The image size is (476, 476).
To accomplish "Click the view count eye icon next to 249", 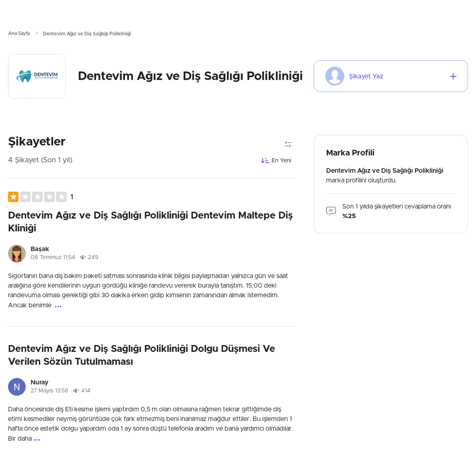I will [83, 257].
